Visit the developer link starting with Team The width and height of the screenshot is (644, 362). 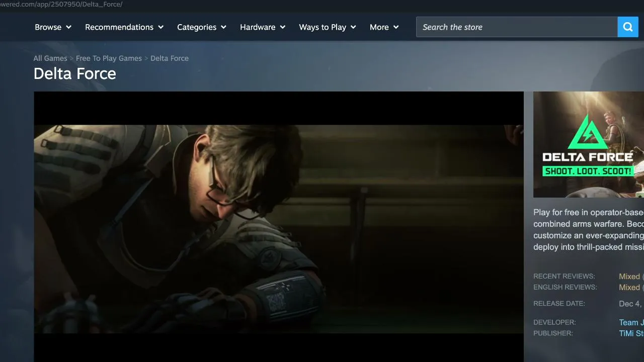pos(631,323)
